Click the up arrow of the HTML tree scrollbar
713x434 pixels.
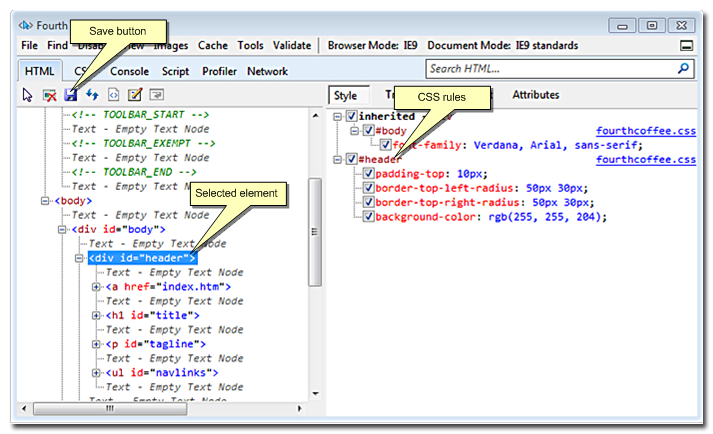click(x=315, y=116)
